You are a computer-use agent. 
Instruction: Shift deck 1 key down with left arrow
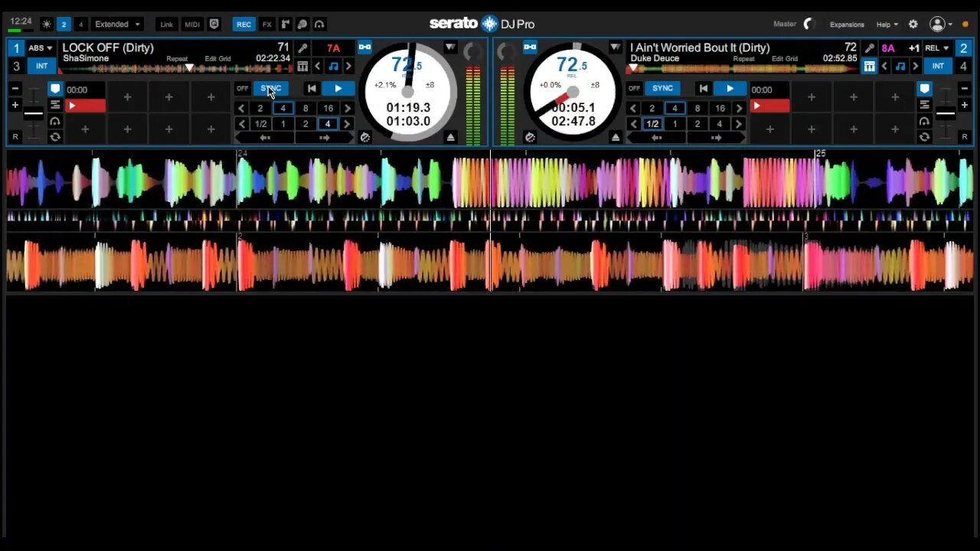pos(318,67)
